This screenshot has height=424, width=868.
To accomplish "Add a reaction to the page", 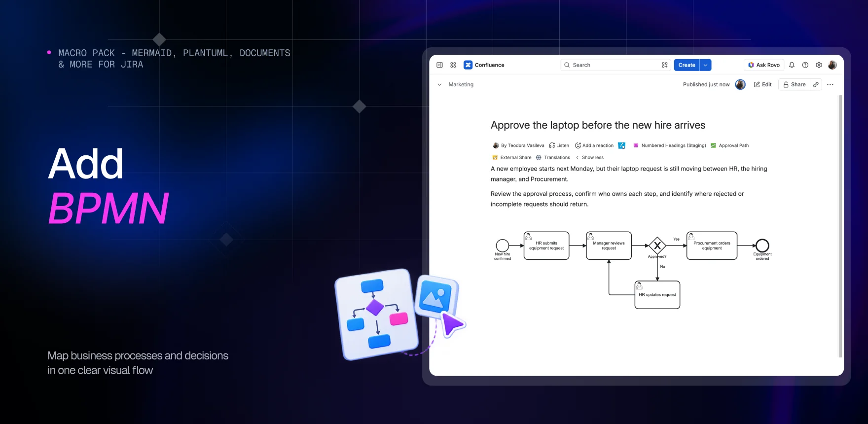I will [594, 145].
